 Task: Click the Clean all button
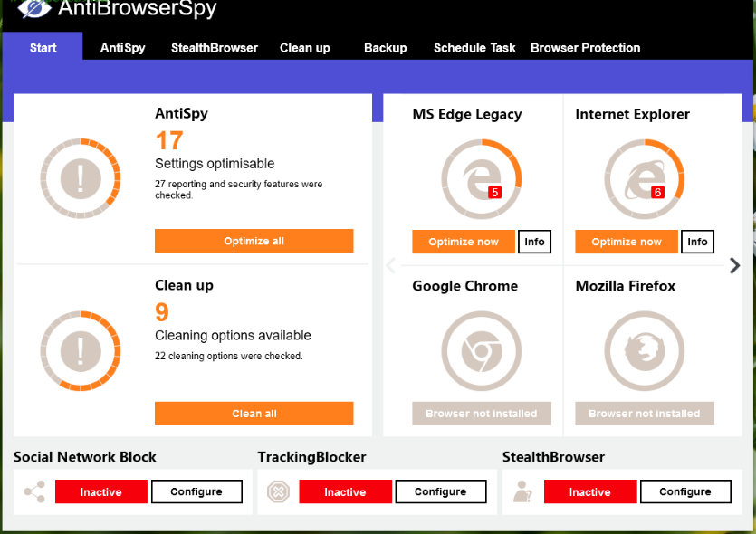pos(254,414)
